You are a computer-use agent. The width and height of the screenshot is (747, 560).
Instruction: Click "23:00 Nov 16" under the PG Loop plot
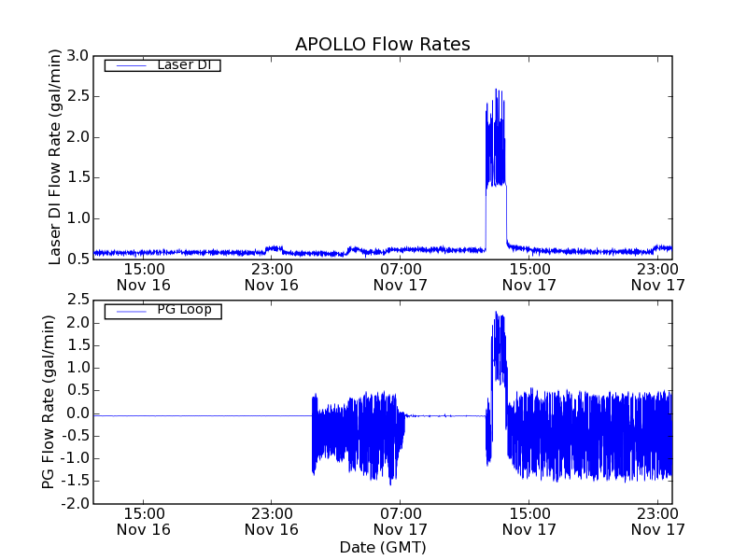pos(272,522)
